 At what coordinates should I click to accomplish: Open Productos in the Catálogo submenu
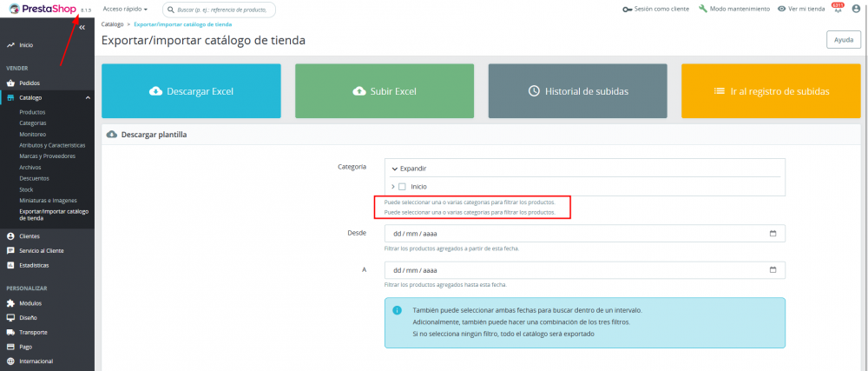pyautogui.click(x=32, y=112)
